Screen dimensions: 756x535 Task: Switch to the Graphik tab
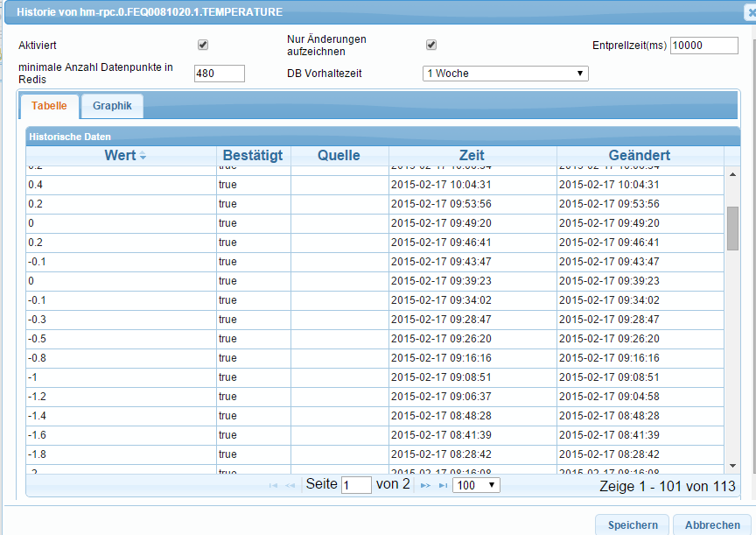pyautogui.click(x=112, y=106)
